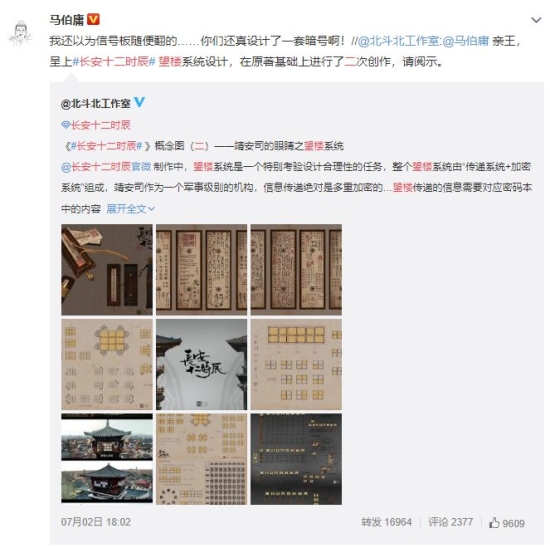Viewport: 550px width, 548px height.
Task: Expand full text via 展开全文
Action: 130,209
